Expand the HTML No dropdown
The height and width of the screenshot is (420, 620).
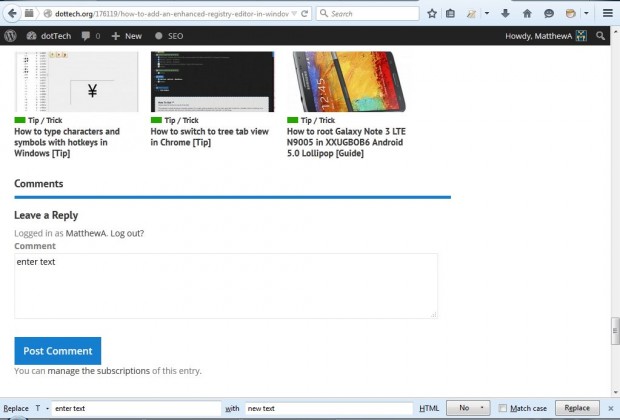point(468,408)
